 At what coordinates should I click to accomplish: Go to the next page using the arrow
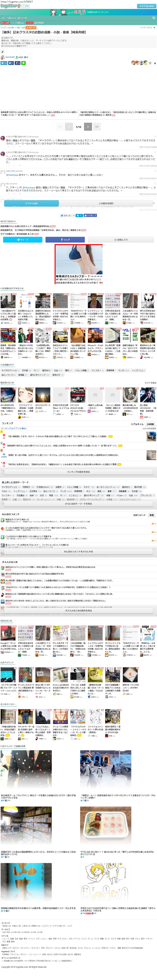click(x=88, y=127)
